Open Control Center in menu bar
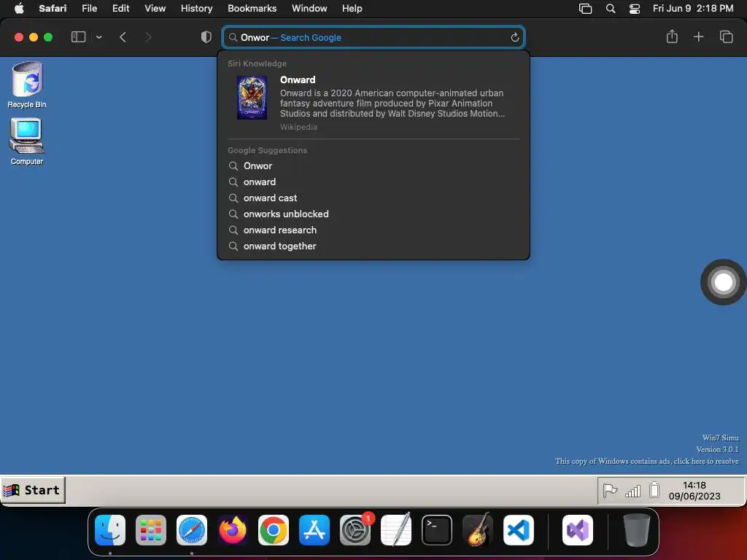This screenshot has height=560, width=747. click(635, 9)
